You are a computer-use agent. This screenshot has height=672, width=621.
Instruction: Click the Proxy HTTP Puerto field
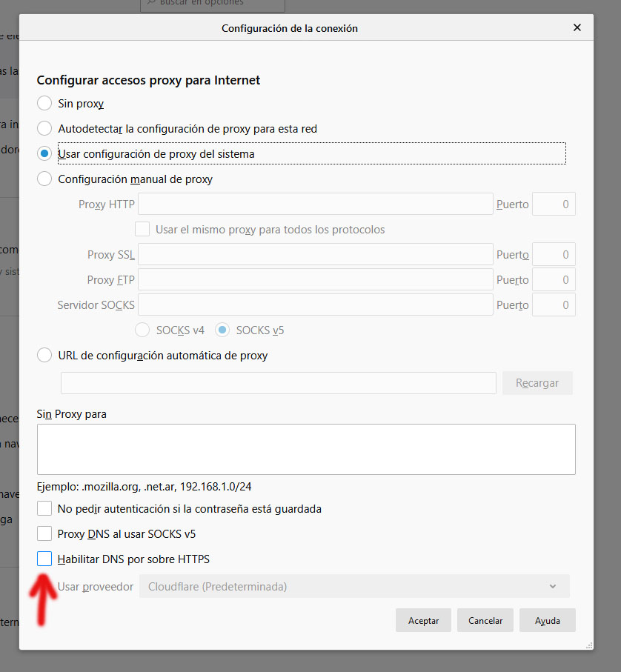coord(554,204)
